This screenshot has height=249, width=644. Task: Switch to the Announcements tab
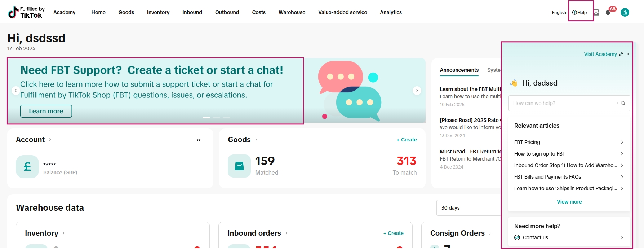[459, 70]
